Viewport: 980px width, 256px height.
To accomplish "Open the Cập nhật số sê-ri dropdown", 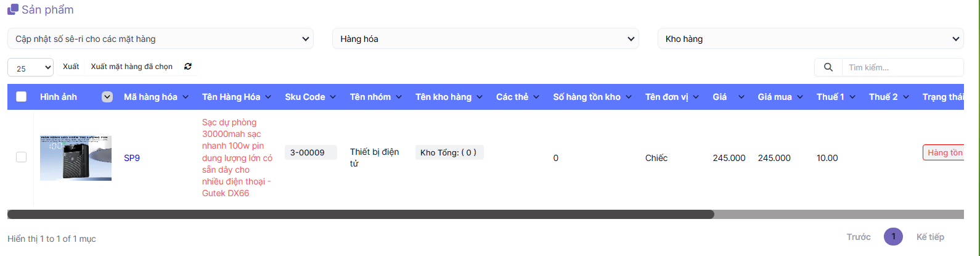I will click(x=160, y=39).
